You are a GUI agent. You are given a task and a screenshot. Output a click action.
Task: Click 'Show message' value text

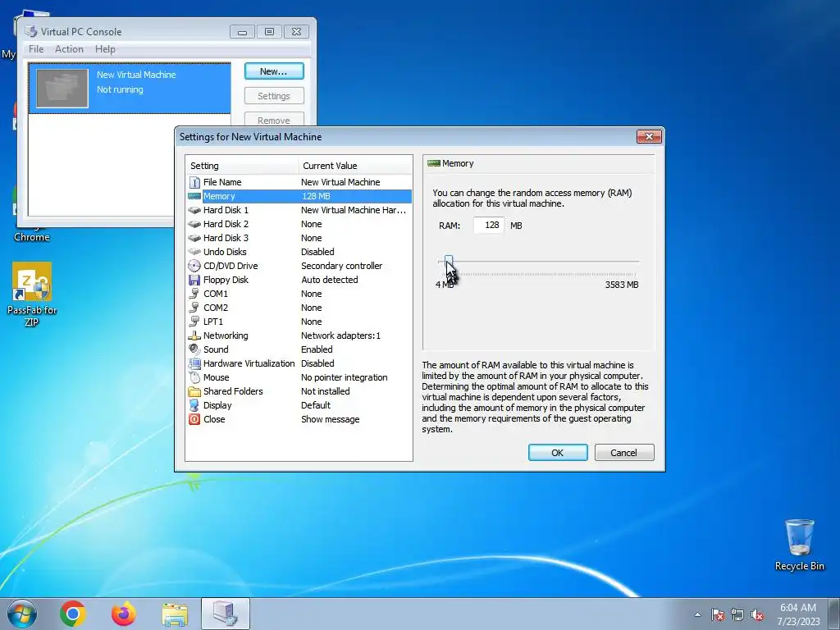pos(331,419)
